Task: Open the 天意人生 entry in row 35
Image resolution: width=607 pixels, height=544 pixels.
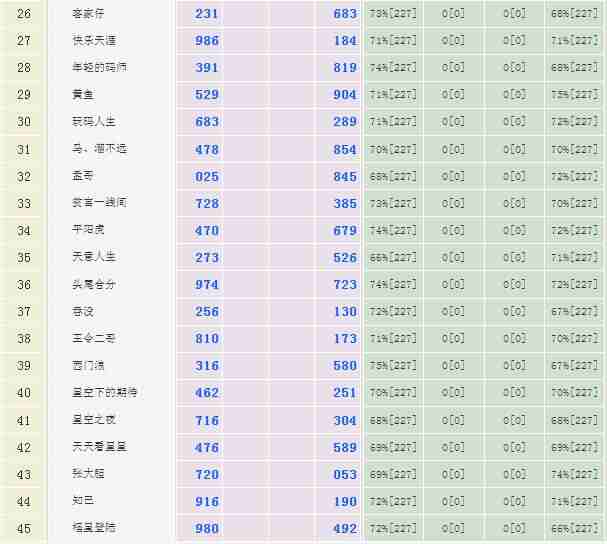Action: click(94, 257)
